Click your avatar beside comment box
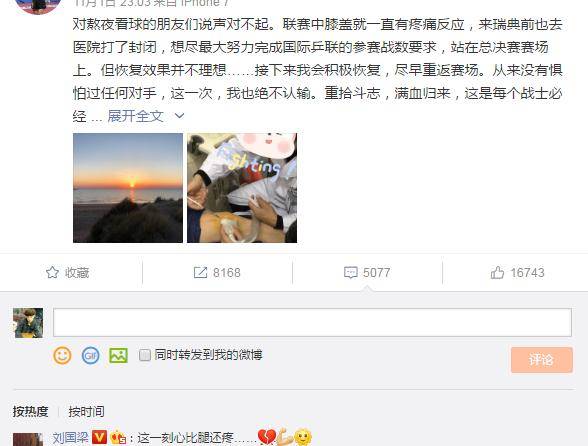This screenshot has height=446, width=588. [28, 323]
